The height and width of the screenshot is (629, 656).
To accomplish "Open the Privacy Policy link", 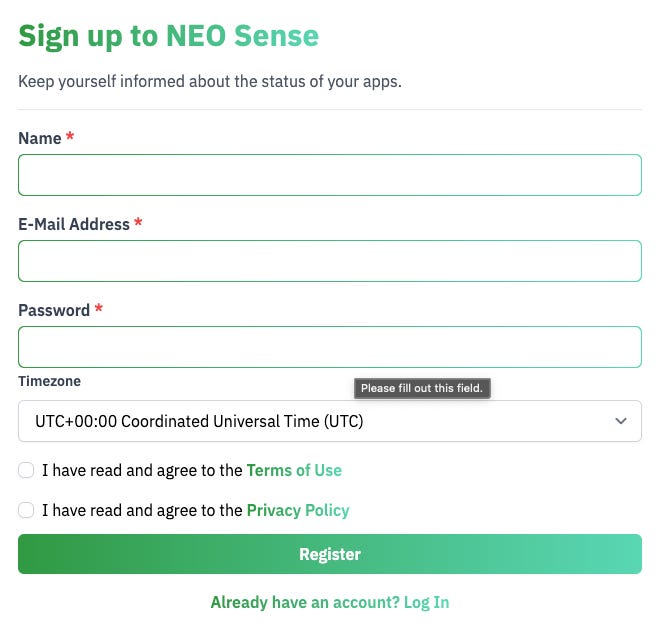I will click(x=298, y=510).
